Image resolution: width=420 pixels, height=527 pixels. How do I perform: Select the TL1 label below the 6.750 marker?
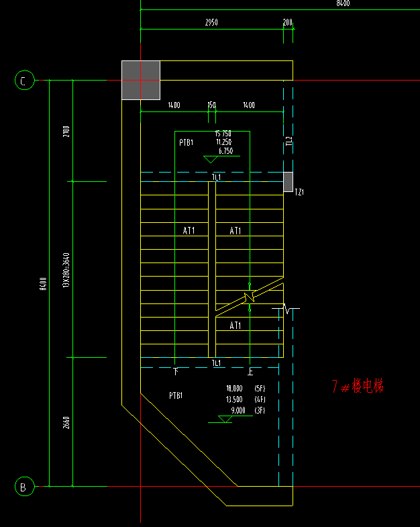click(217, 177)
